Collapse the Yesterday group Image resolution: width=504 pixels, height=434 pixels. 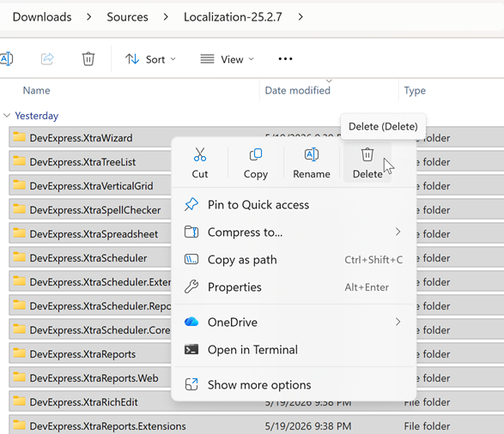[7, 115]
